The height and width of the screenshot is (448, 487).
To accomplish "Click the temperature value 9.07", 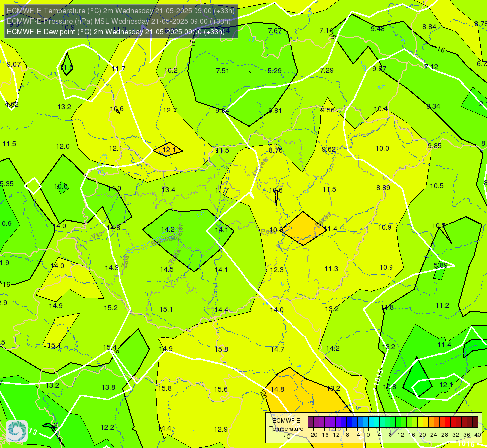I will 14,64.
